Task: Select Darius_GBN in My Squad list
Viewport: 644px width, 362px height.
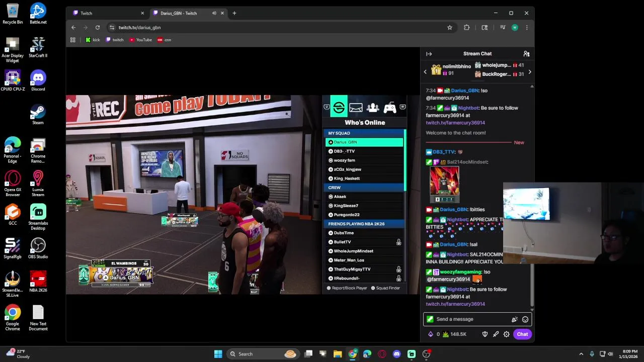Action: point(364,142)
